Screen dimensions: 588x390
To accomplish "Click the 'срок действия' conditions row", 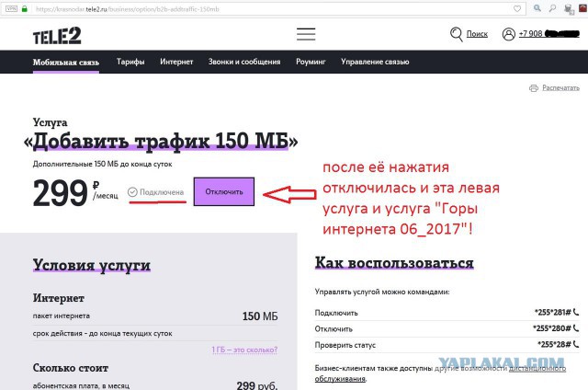I will pos(155,333).
